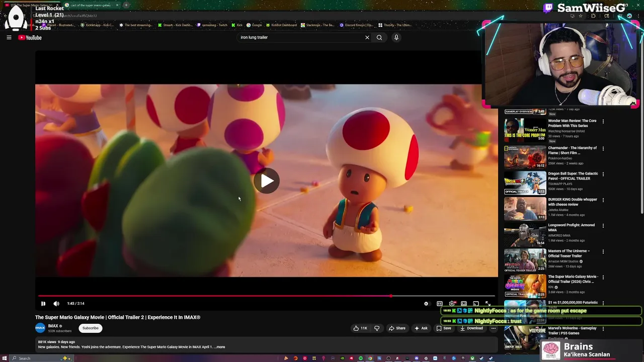Start voice search with microphone
644x362 pixels.
coord(396,37)
